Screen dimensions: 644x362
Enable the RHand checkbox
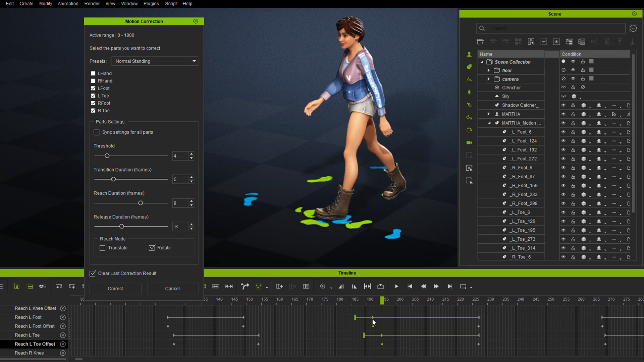[93, 81]
